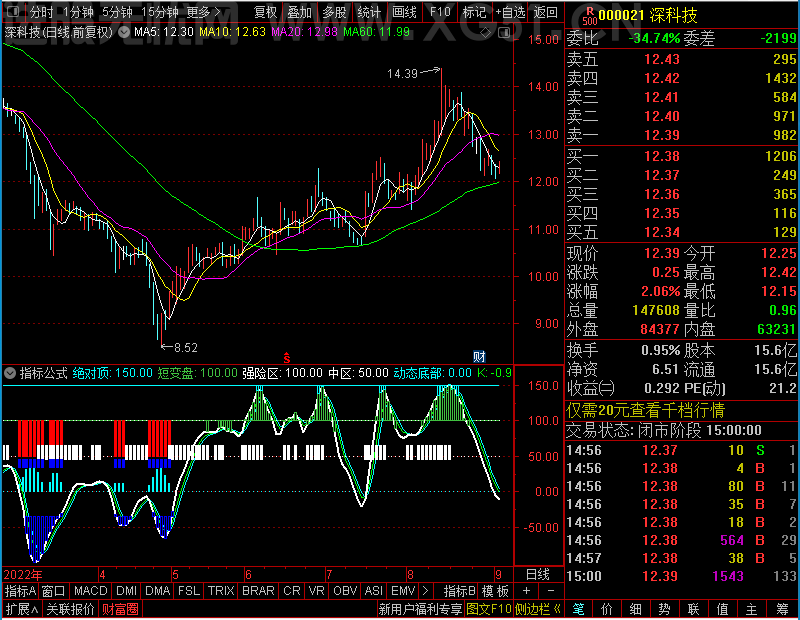The width and height of the screenshot is (800, 620).
Task: Open 模板 template options
Action: pyautogui.click(x=495, y=591)
